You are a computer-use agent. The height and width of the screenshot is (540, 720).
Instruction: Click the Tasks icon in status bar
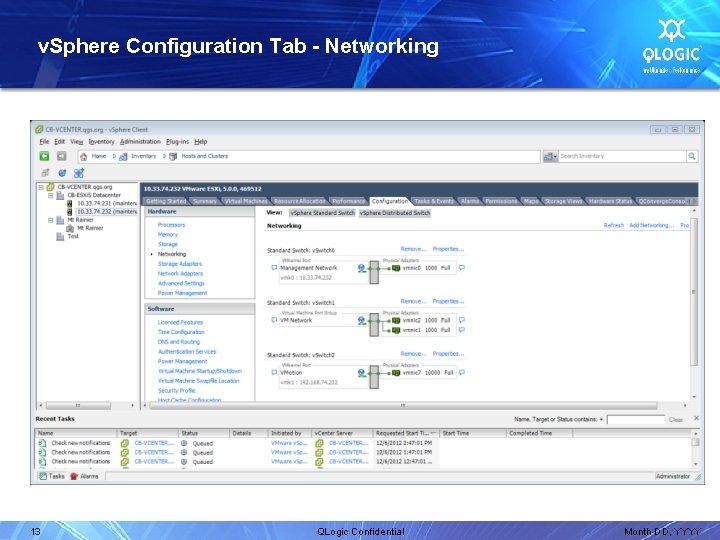click(43, 476)
